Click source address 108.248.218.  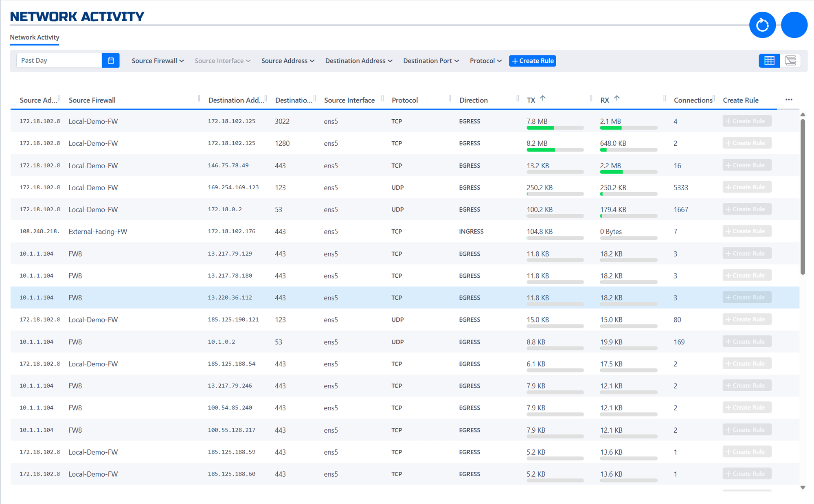click(39, 231)
